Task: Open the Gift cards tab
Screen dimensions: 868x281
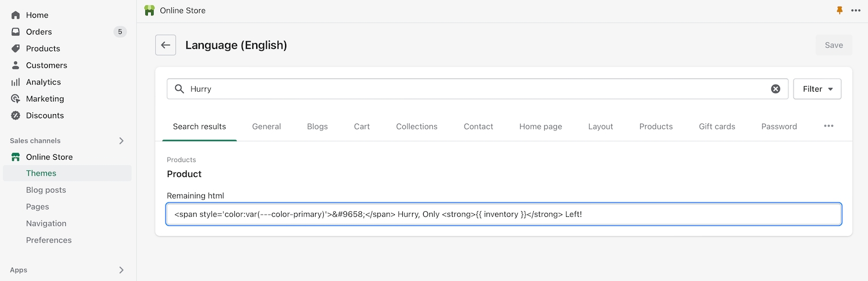Action: (x=717, y=126)
